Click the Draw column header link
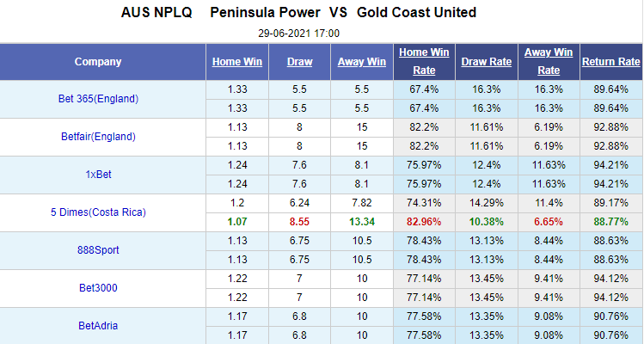The width and height of the screenshot is (644, 344). 299,62
